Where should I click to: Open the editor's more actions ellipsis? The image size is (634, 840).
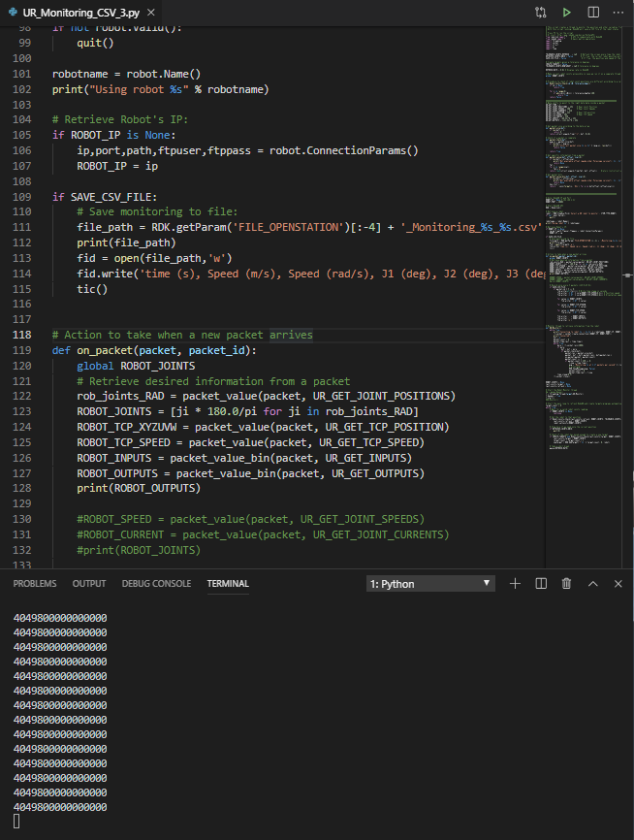tap(618, 13)
